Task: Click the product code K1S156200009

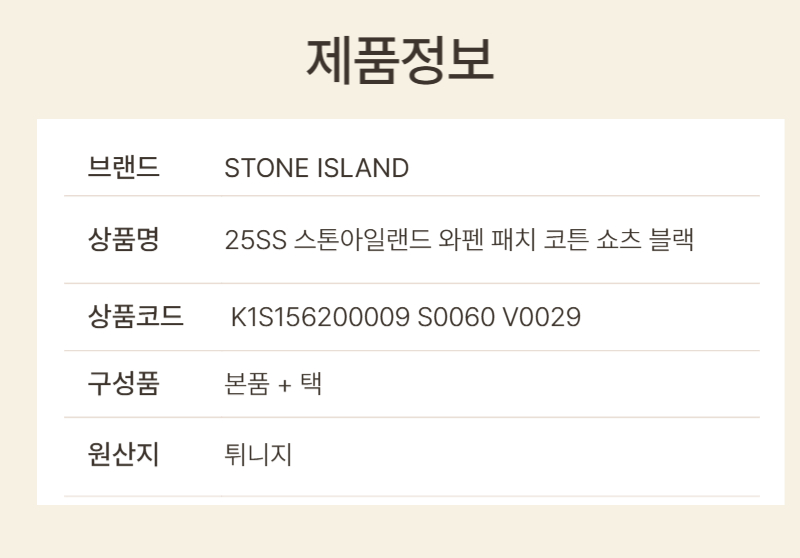Action: point(319,318)
